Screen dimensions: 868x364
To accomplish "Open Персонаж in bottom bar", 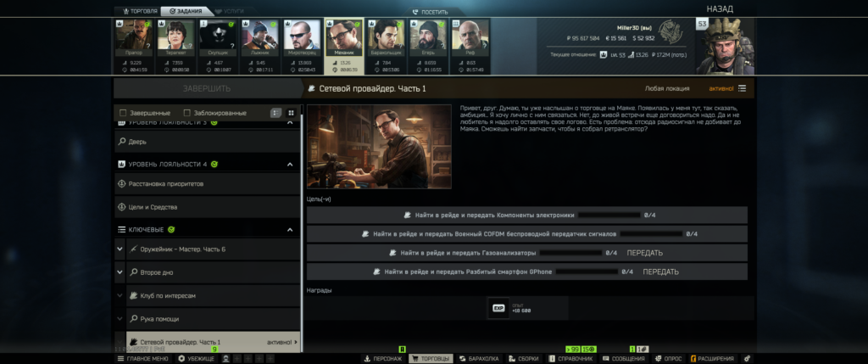I will pos(383,358).
